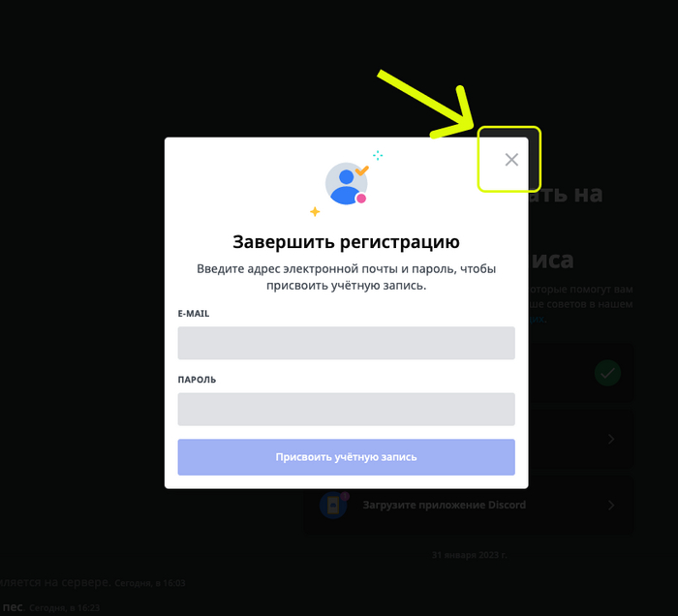
Task: Click the Discord app download icon
Action: (333, 505)
